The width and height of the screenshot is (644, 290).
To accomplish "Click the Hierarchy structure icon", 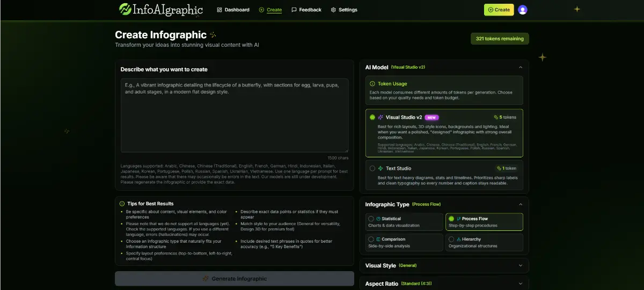I will click(459, 240).
